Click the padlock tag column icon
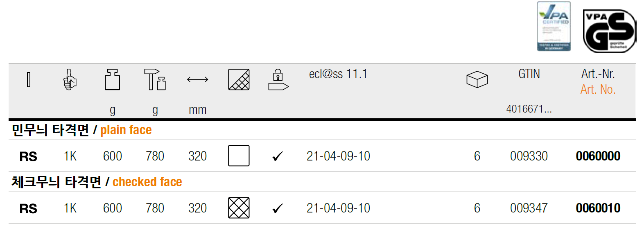The width and height of the screenshot is (644, 235). pyautogui.click(x=278, y=79)
